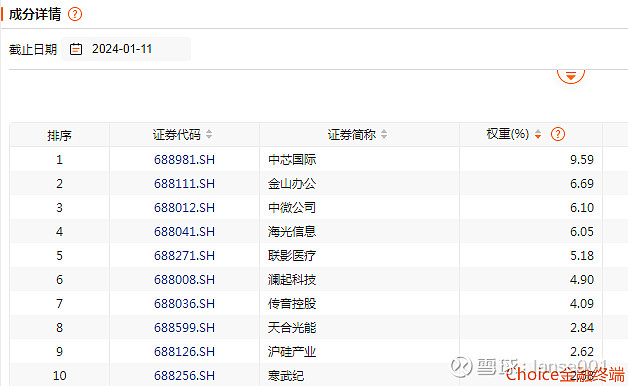Click weight value 6.10
628x386 pixels.
tap(582, 208)
